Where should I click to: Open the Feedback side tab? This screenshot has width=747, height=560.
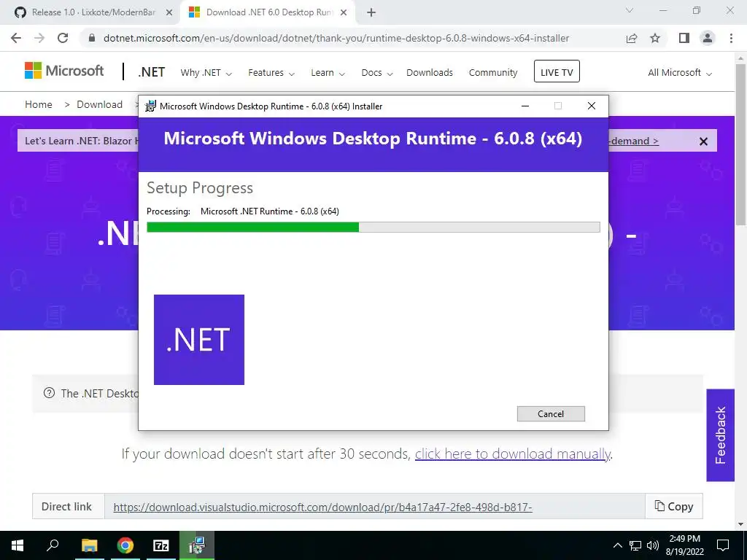[x=720, y=435]
